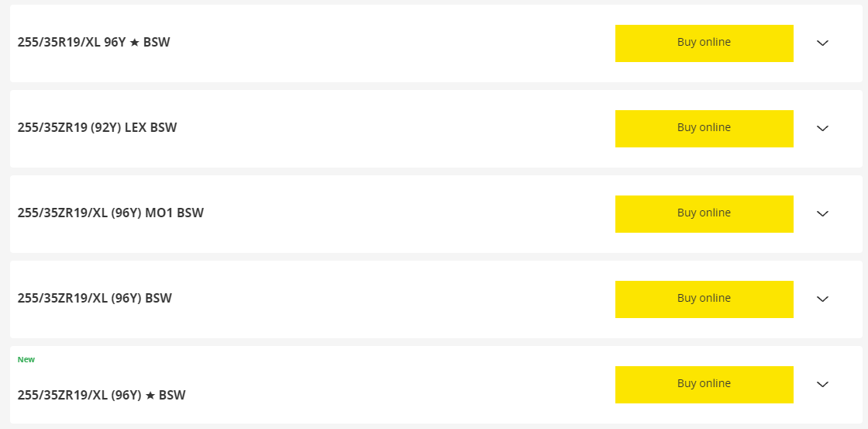Click the star icon in the 255/35R19/XL 96Y title
Viewport: 868px width, 429px height.
coord(134,43)
